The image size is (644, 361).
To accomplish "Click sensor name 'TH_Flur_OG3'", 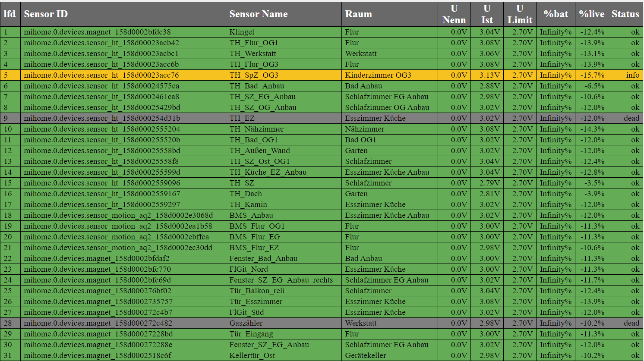I will (254, 64).
